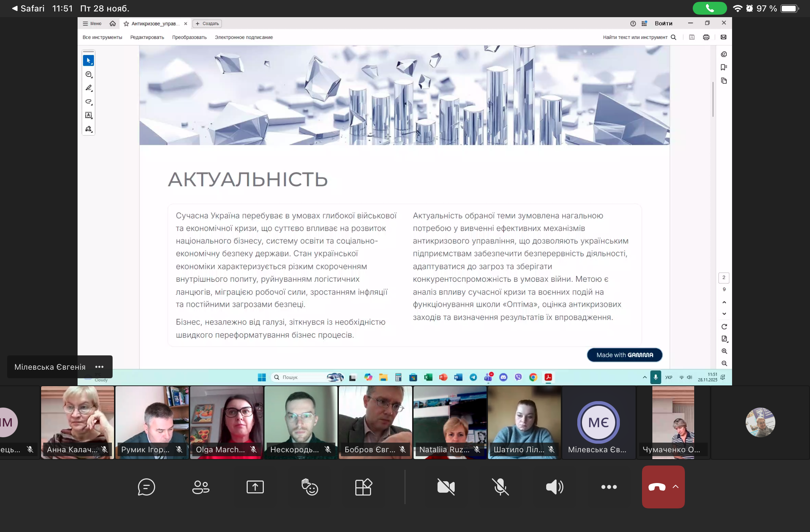Unmute the microphone
The image size is (810, 532).
click(x=500, y=487)
